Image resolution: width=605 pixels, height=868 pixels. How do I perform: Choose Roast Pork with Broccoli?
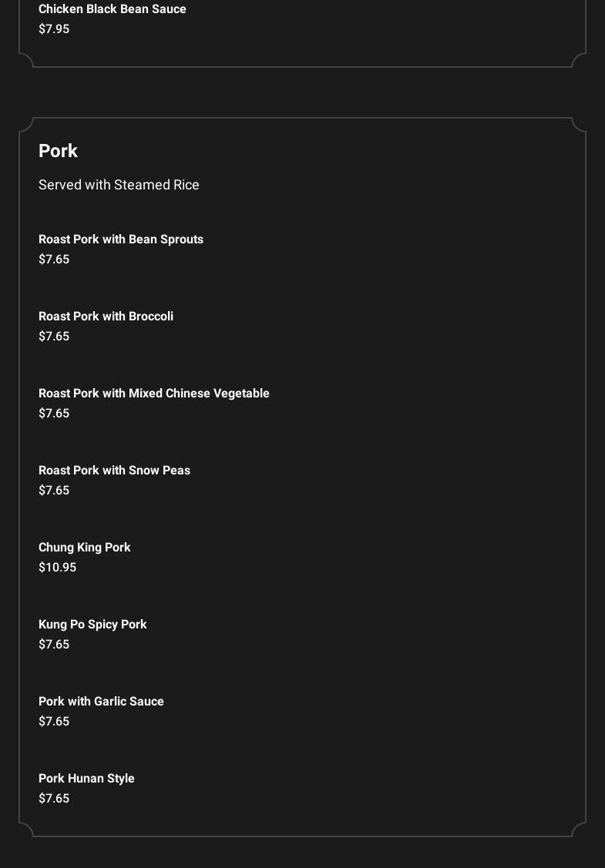pyautogui.click(x=106, y=316)
